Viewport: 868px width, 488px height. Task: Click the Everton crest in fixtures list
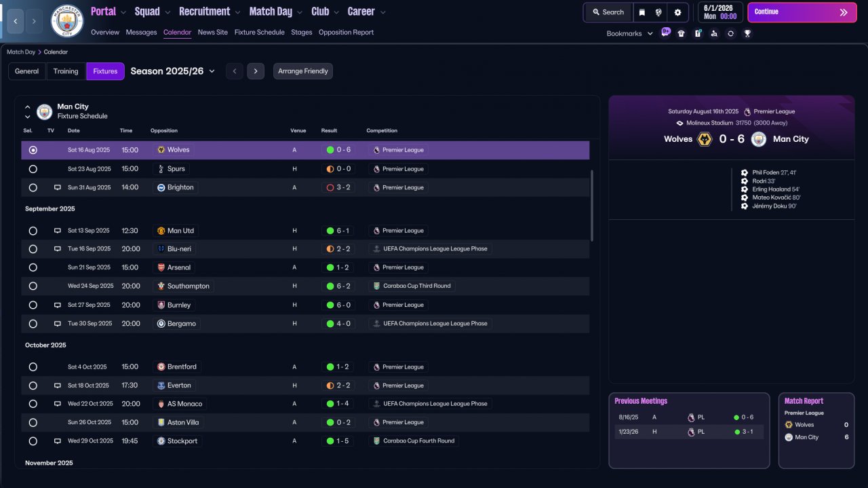coord(161,386)
